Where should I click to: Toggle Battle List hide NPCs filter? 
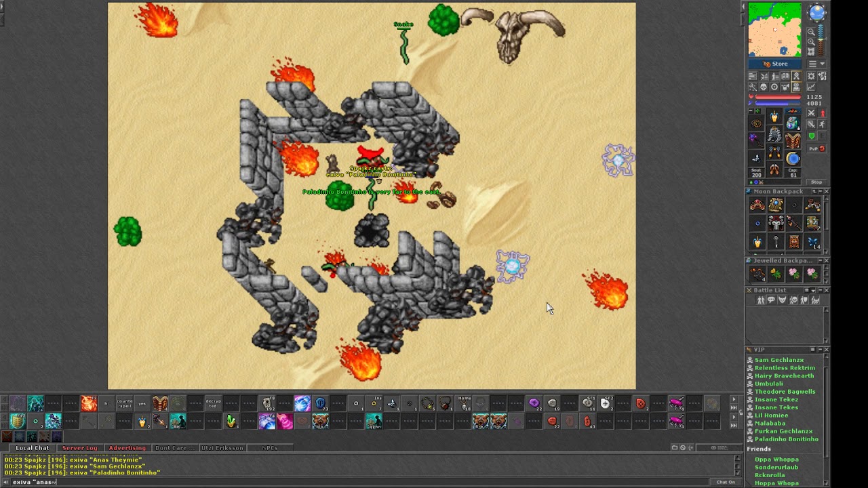point(771,300)
